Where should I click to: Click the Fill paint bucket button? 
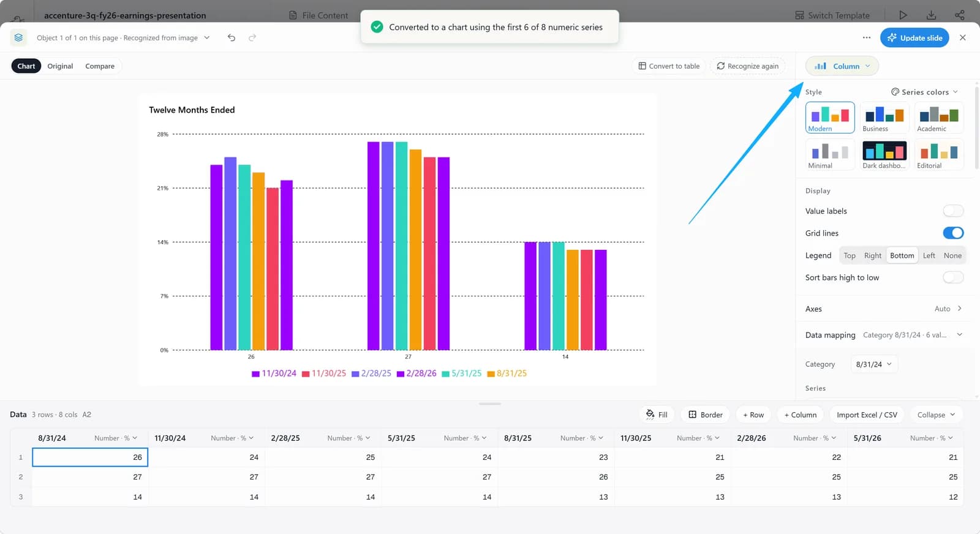(657, 415)
